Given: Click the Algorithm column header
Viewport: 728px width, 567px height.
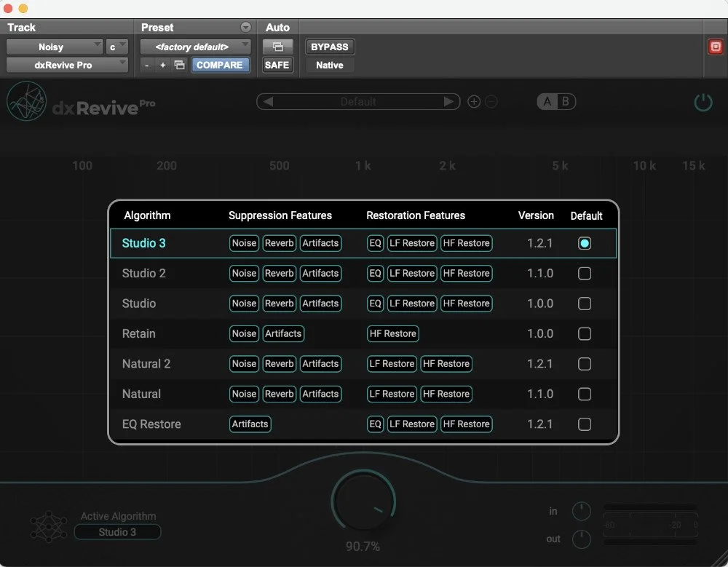Looking at the screenshot, I should click(x=147, y=215).
